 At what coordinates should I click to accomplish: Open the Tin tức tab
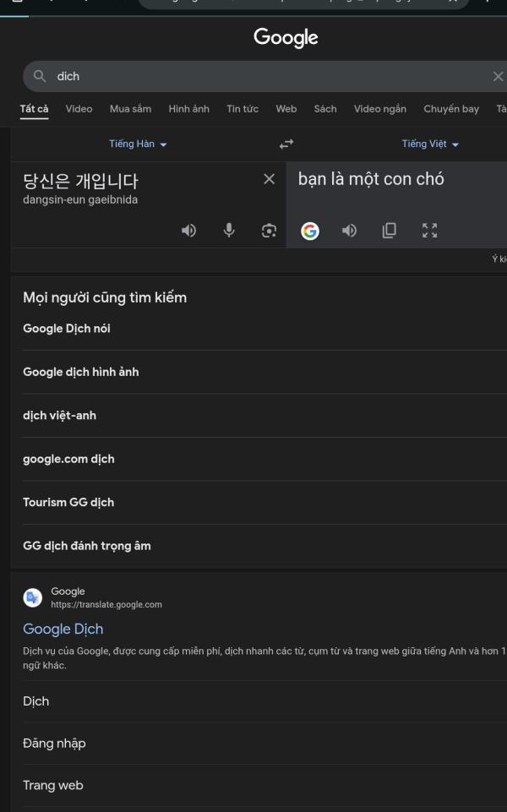[243, 109]
